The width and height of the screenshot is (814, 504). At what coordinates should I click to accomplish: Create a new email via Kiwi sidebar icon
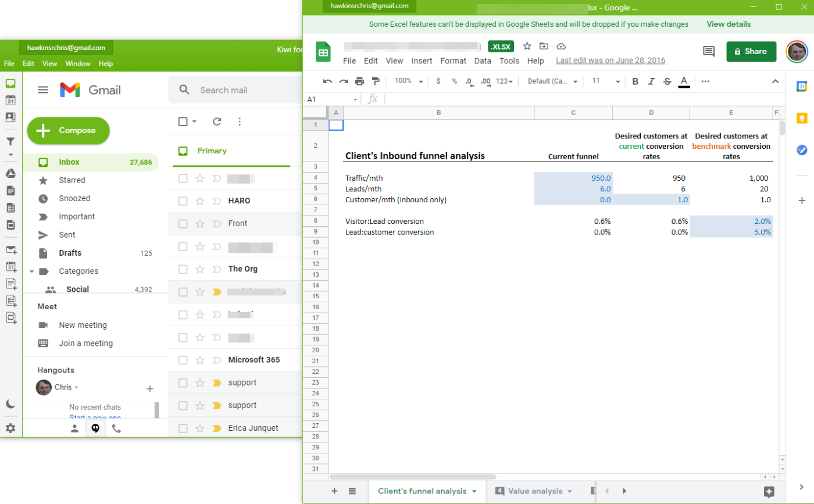10,250
